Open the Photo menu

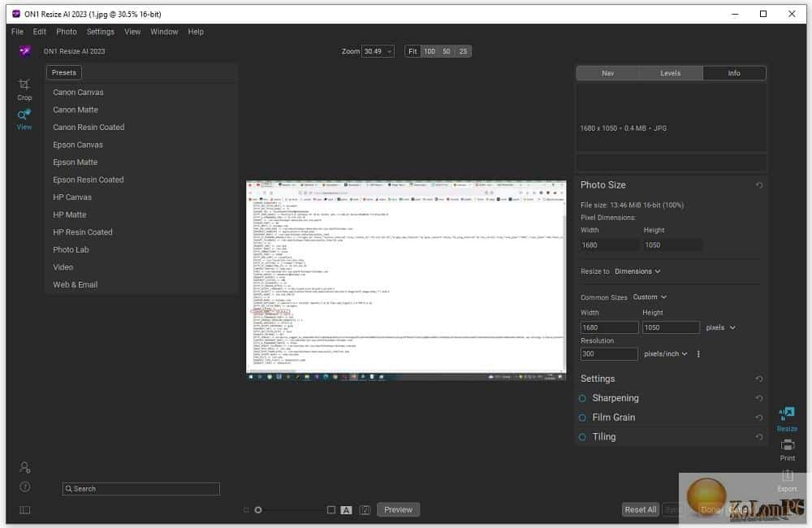click(67, 32)
